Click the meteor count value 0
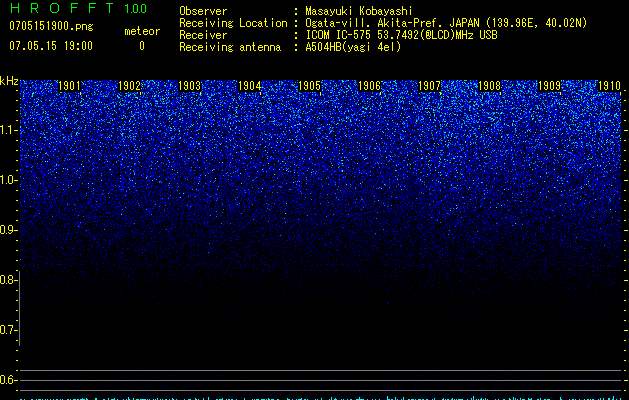The width and height of the screenshot is (629, 400). (x=142, y=46)
